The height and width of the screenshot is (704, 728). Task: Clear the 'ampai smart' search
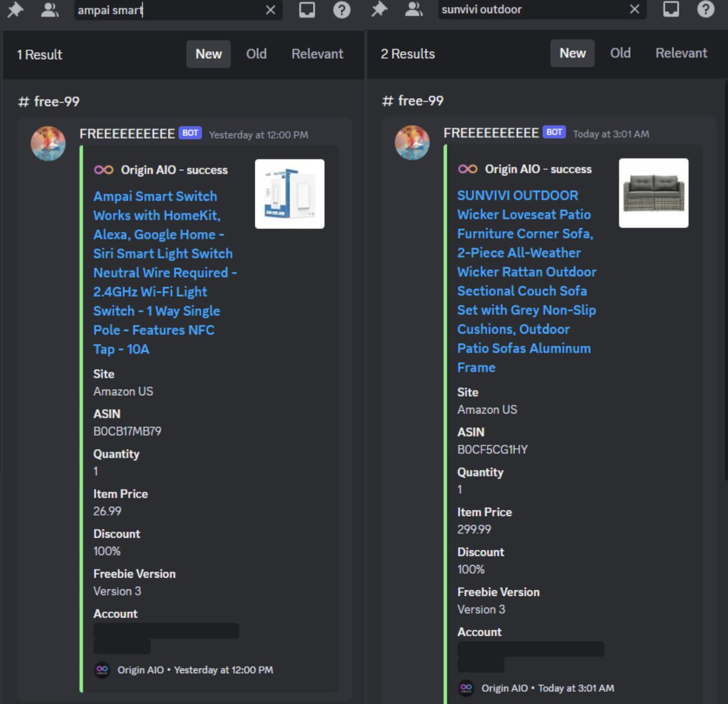click(x=271, y=10)
